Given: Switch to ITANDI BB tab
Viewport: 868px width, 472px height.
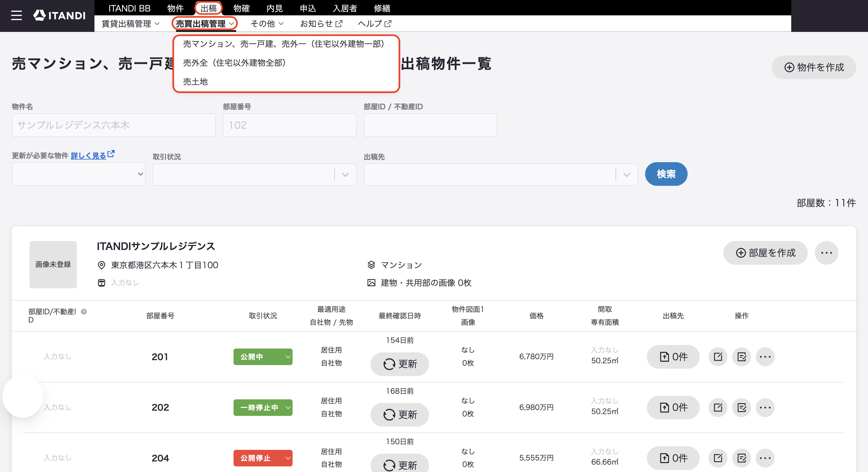Looking at the screenshot, I should point(129,8).
